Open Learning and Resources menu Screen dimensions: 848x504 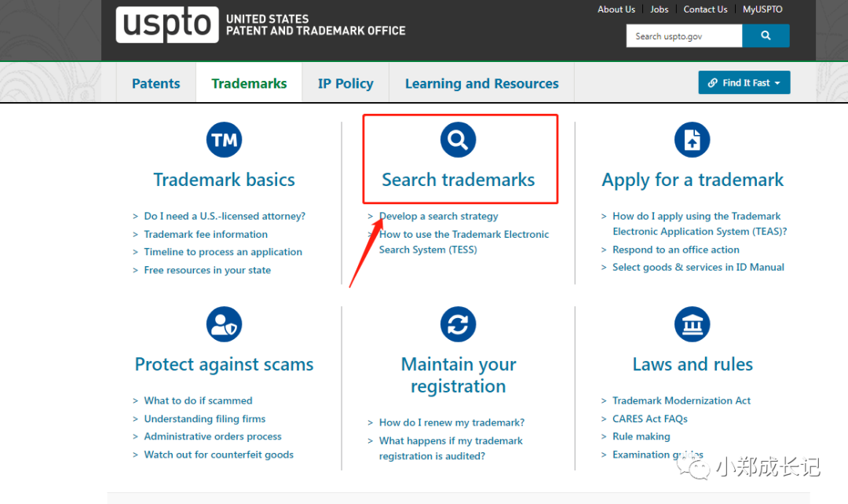click(481, 83)
